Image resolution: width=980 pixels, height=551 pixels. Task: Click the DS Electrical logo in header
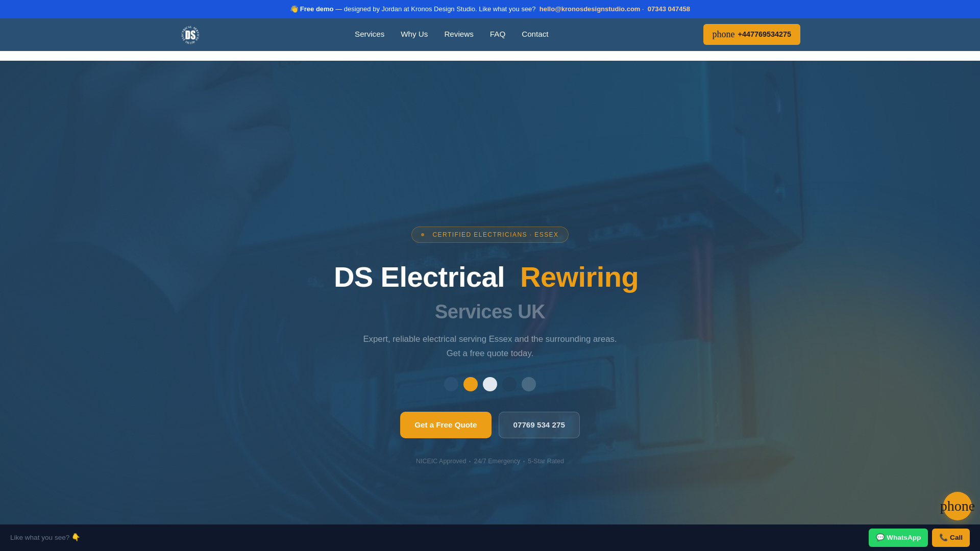190,35
